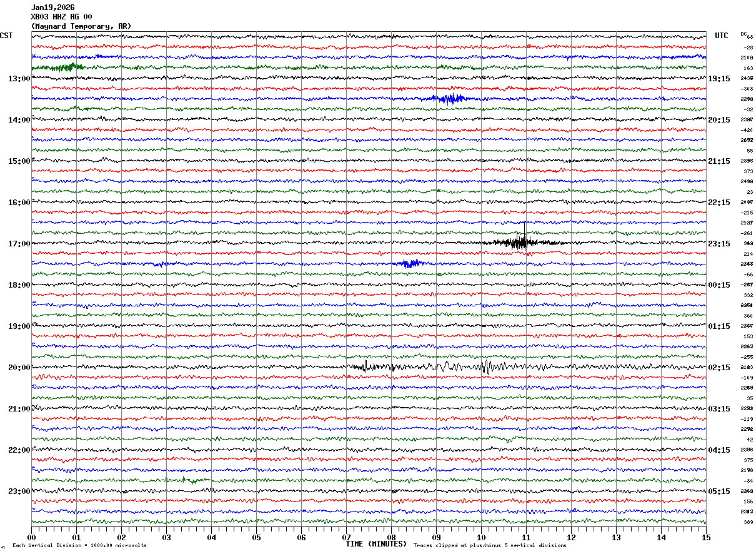Image resolution: width=756 pixels, height=554 pixels.
Task: Select minute tick label 15 on x-axis
Action: [x=706, y=537]
